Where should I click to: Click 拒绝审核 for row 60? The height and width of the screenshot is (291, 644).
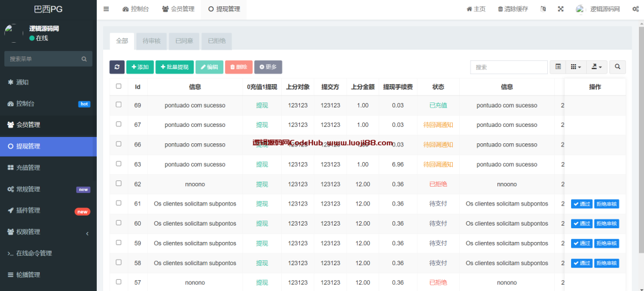tap(607, 224)
